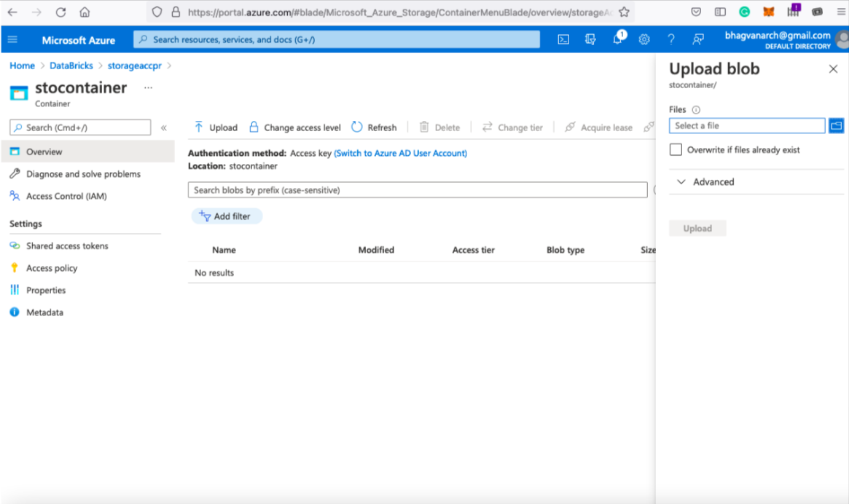Bookmark this page with the star icon
This screenshot has width=849, height=504.
coord(625,12)
